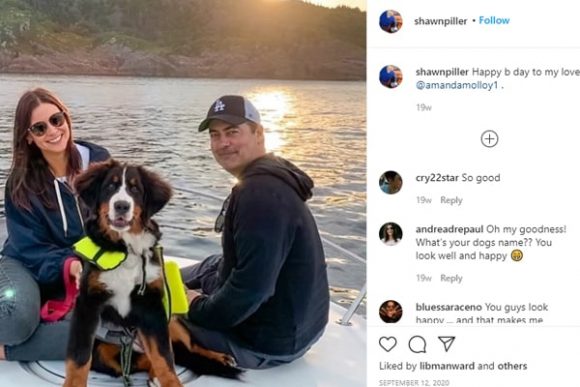
Task: Open libmanward profile from likes
Action: point(447,366)
